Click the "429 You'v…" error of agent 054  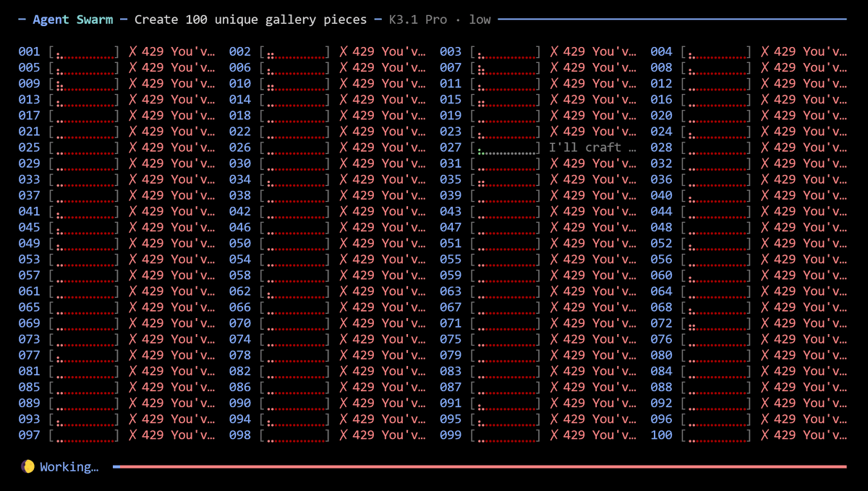389,259
